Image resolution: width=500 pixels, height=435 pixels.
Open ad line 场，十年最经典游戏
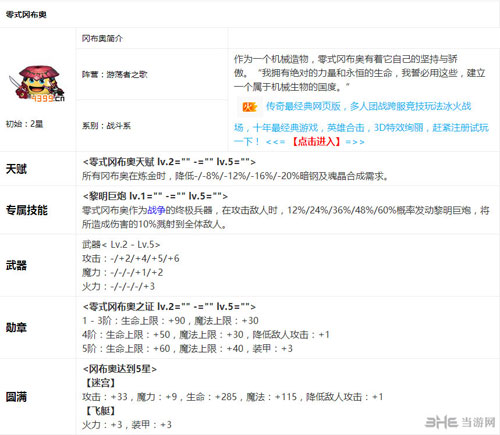pyautogui.click(x=361, y=127)
